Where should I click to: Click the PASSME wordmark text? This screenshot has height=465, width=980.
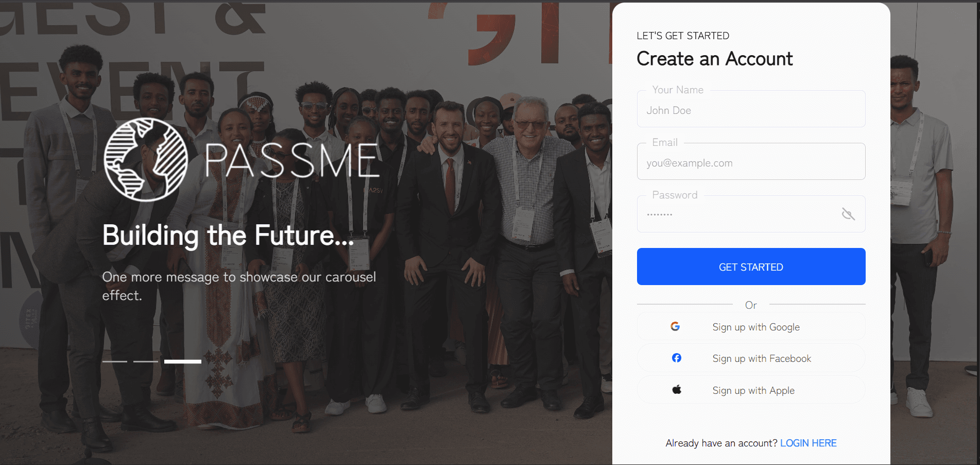tap(292, 160)
